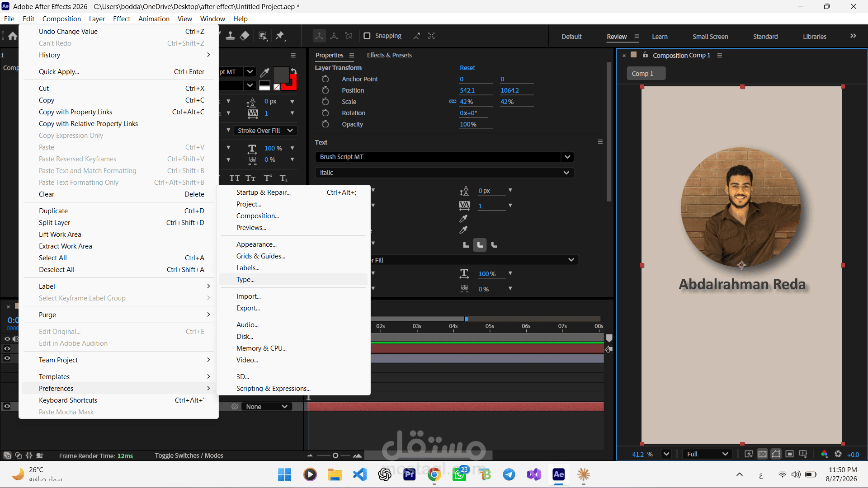Toggle the Position stopwatch
Viewport: 868px width, 488px height.
325,90
